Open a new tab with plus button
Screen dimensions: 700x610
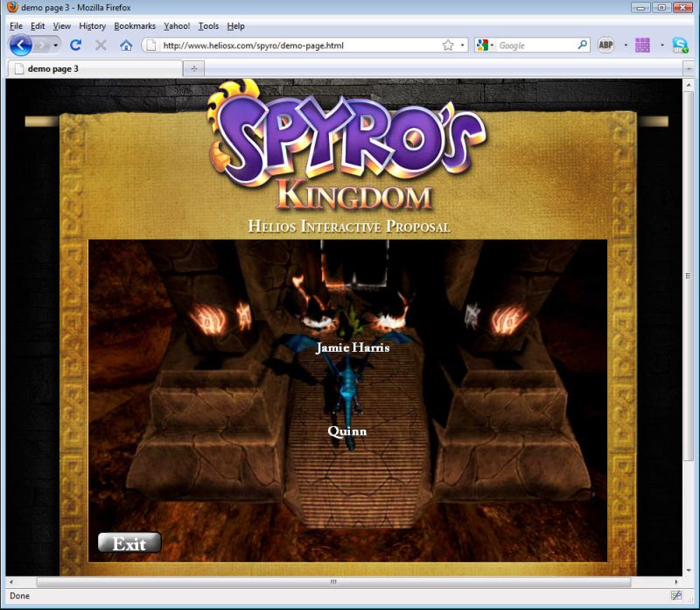[x=194, y=69]
